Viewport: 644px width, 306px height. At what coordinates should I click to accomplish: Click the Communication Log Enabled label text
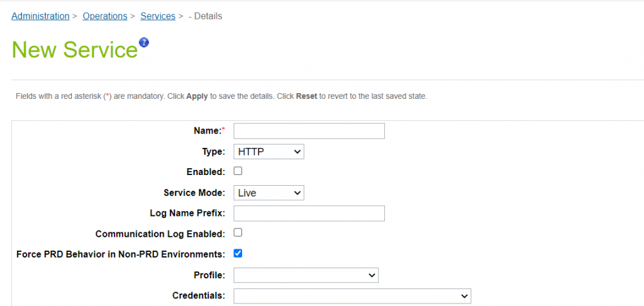160,234
